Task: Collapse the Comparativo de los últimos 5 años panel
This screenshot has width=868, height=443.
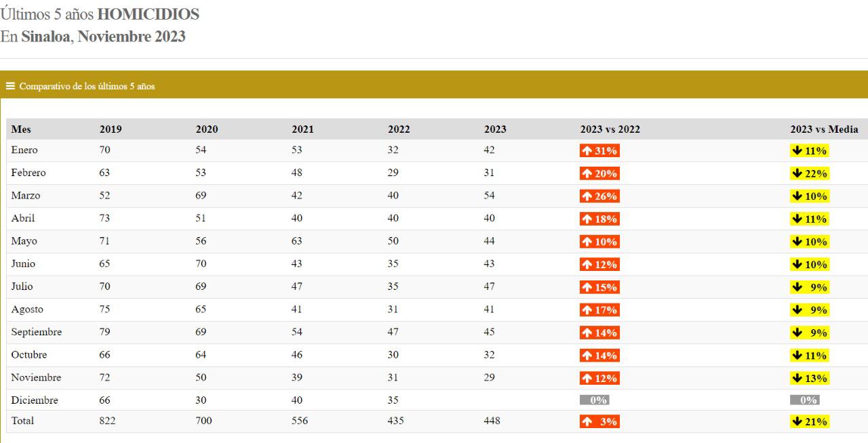Action: pos(87,86)
